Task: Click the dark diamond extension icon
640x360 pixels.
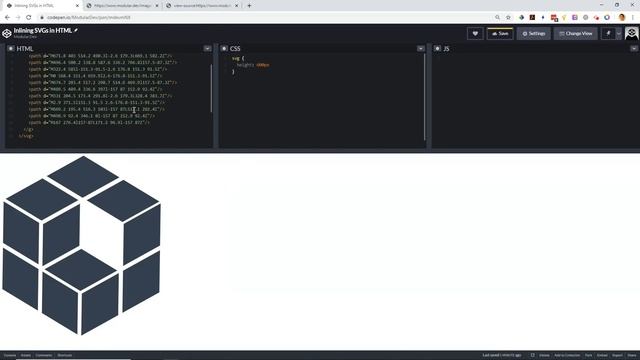Action: click(x=521, y=18)
